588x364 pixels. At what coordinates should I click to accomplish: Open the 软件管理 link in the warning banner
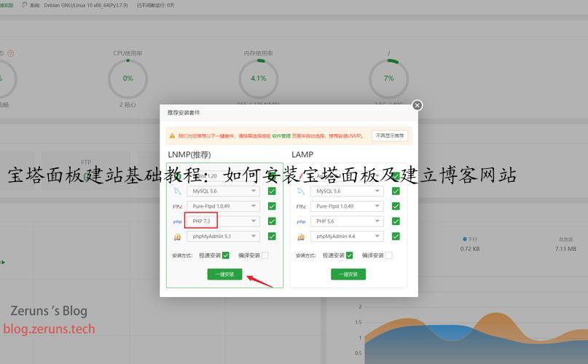(281, 135)
